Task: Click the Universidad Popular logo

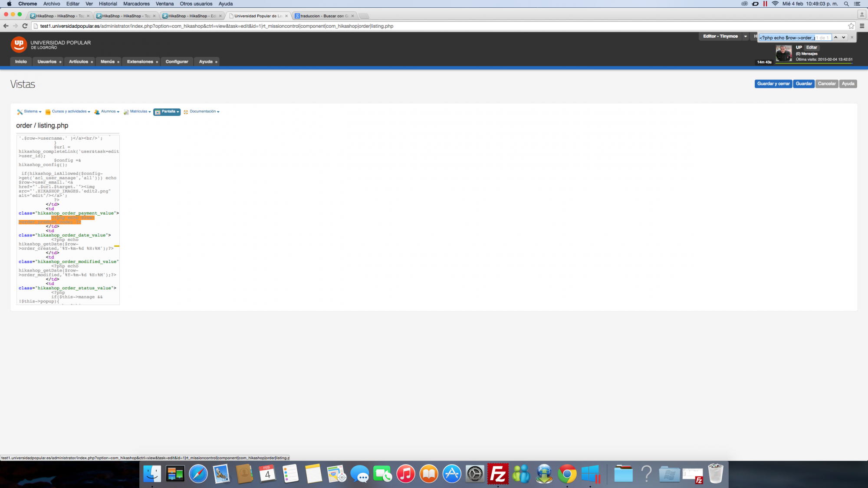Action: (x=19, y=44)
